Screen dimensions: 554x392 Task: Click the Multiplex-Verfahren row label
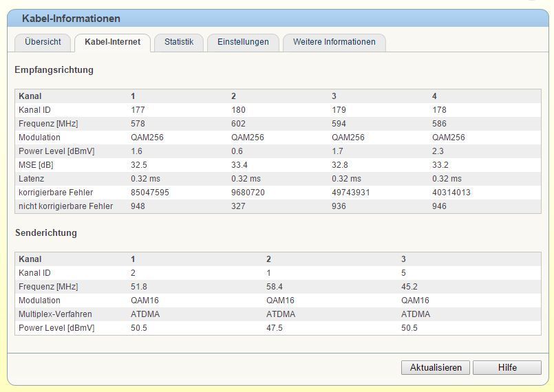pos(55,314)
